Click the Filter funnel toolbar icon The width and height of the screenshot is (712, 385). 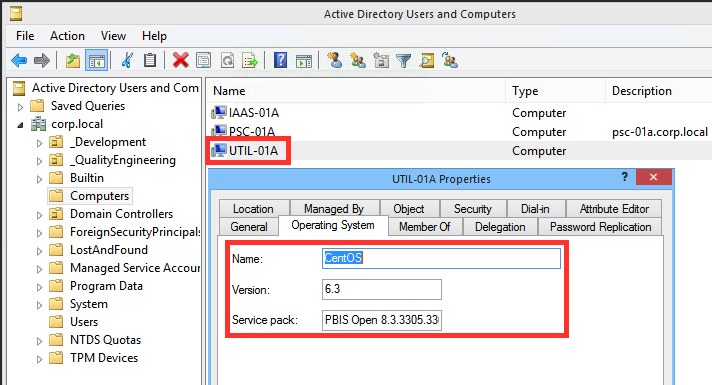pyautogui.click(x=403, y=60)
